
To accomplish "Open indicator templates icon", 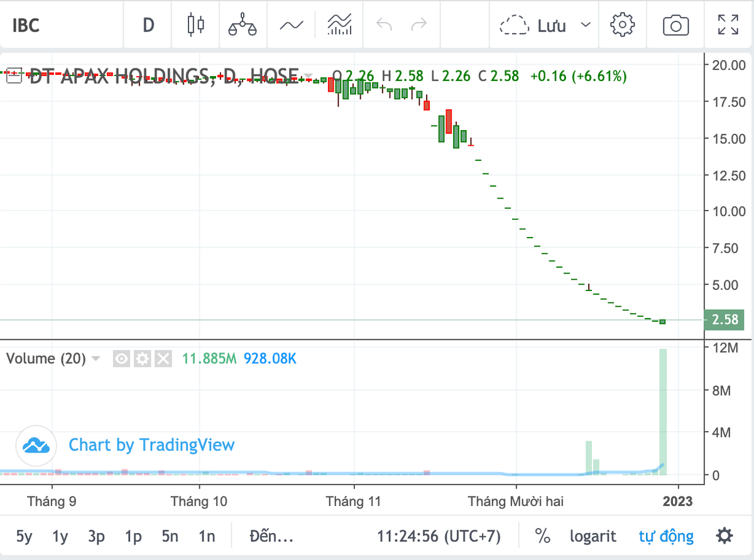I will [339, 25].
